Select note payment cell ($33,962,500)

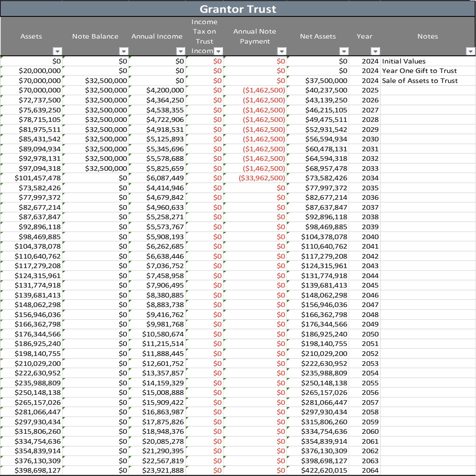coord(255,178)
